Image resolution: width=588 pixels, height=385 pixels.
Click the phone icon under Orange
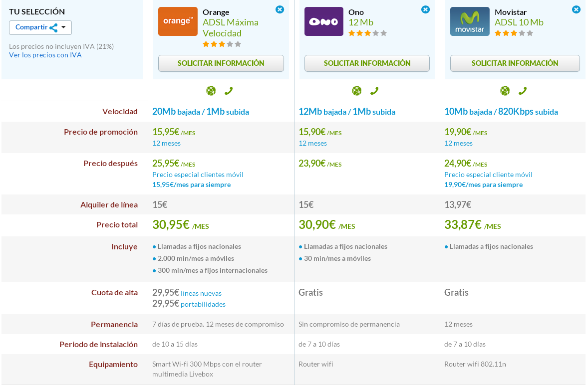pos(229,91)
